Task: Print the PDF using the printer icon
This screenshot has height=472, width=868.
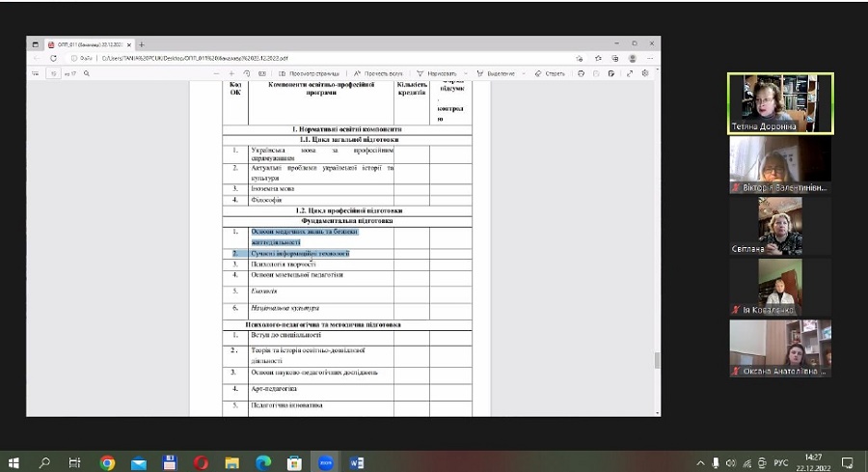Action: point(582,73)
